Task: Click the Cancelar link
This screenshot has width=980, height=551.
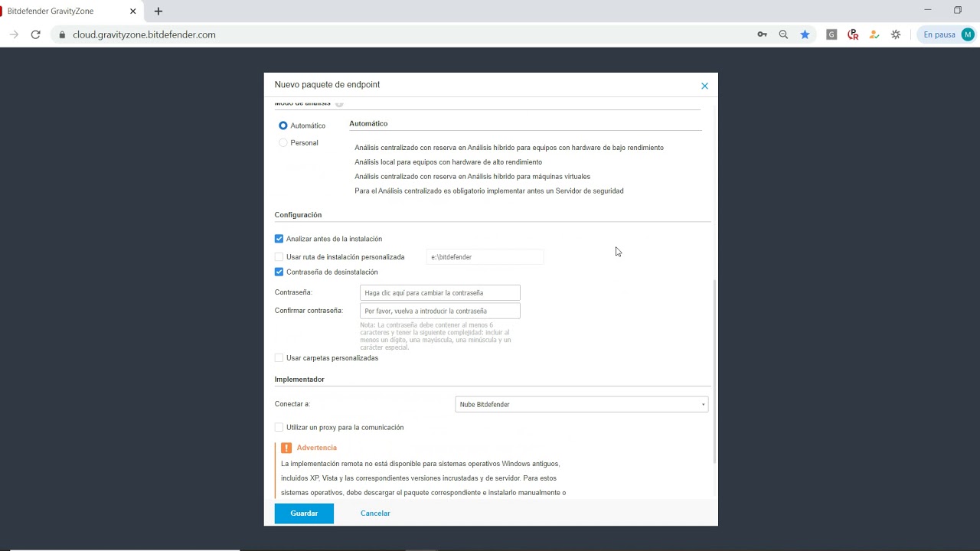Action: [x=375, y=514]
